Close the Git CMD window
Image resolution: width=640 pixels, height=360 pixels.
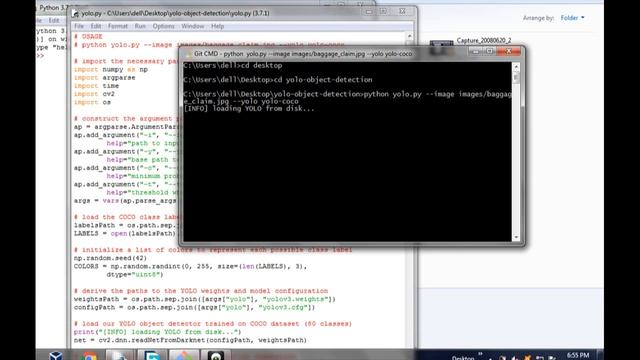(x=509, y=51)
